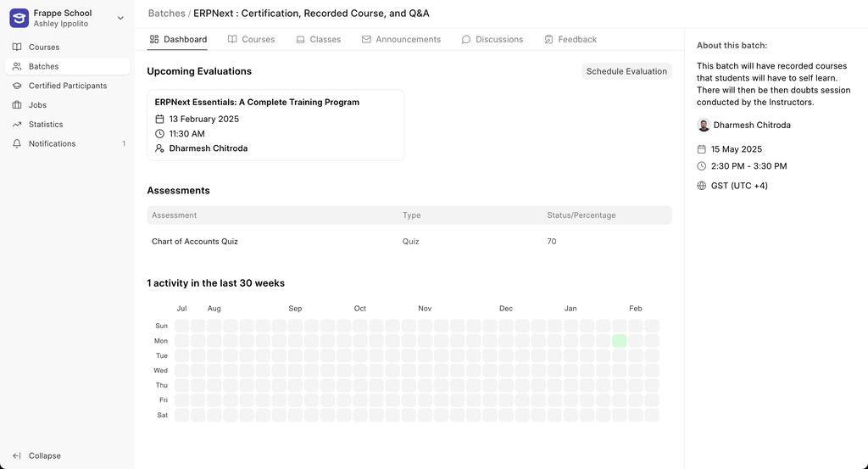Open Notifications bell icon
The image size is (868, 469).
click(17, 144)
